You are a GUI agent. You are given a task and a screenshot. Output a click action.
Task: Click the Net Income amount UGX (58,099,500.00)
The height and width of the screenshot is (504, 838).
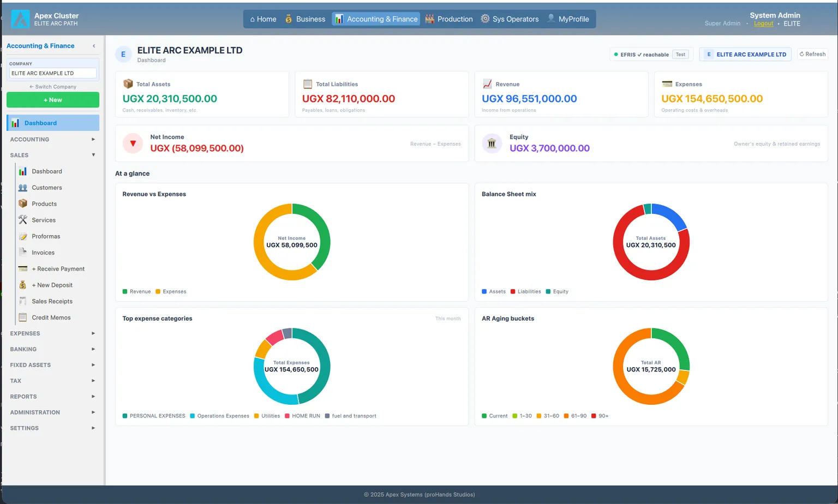click(x=197, y=148)
